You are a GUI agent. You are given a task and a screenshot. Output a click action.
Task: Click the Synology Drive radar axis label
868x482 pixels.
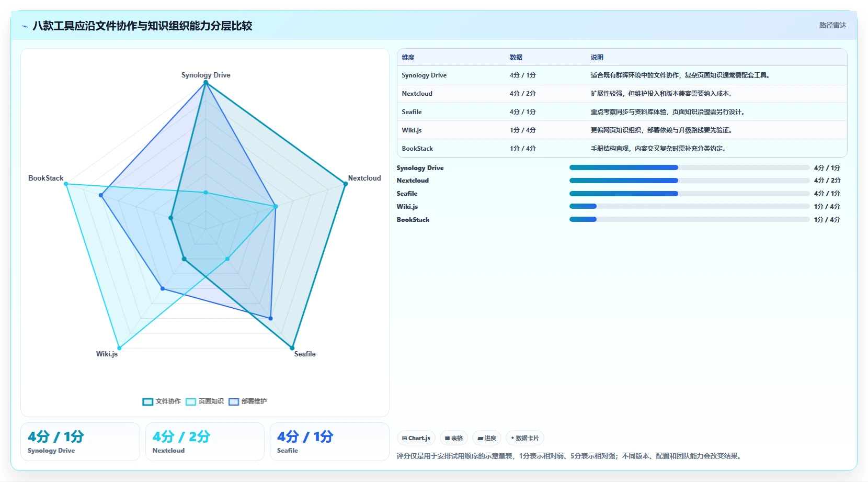tap(206, 75)
